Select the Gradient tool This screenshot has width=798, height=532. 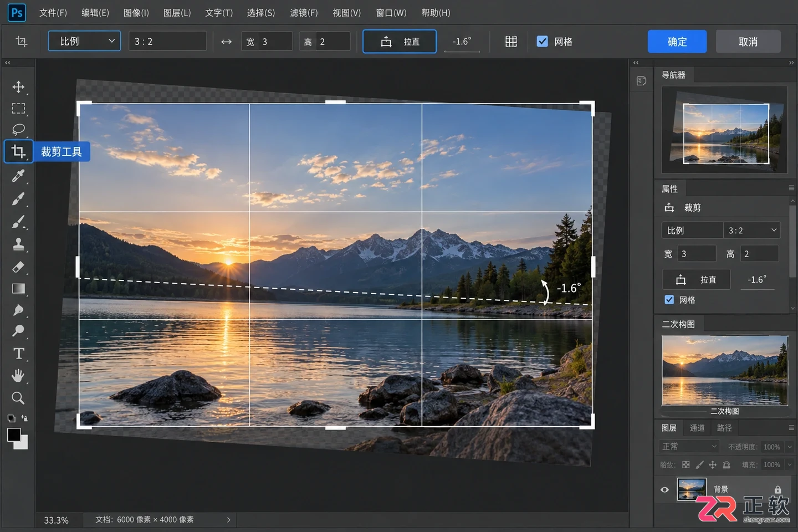pyautogui.click(x=18, y=289)
